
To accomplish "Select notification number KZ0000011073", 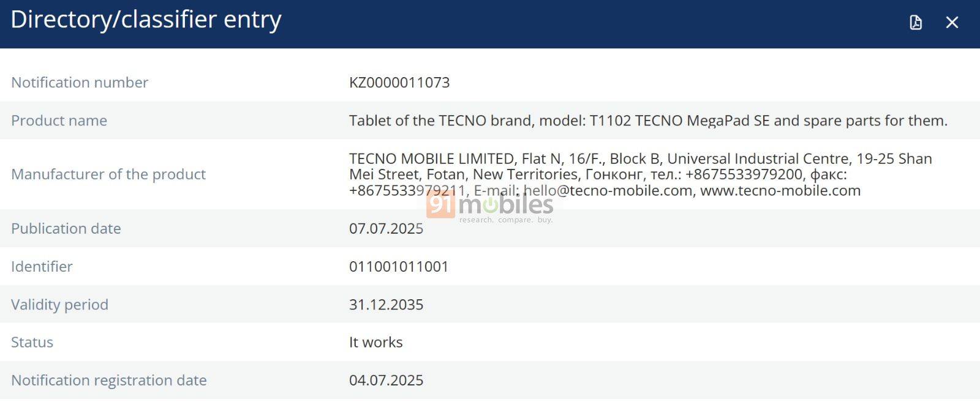I will [x=399, y=83].
